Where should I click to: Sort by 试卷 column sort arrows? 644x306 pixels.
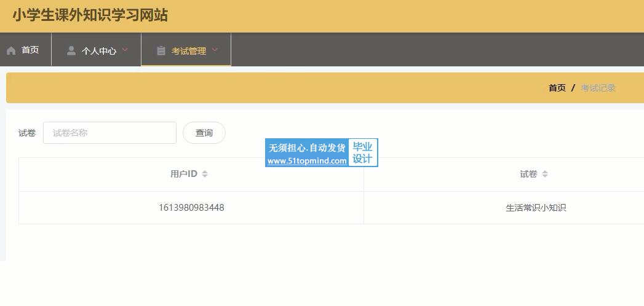(x=544, y=174)
